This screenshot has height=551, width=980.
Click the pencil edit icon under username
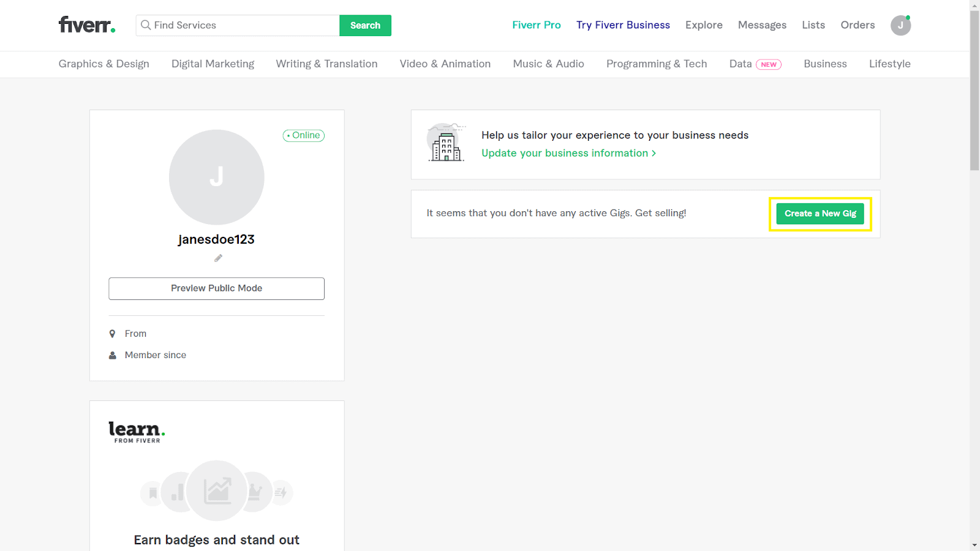click(x=218, y=258)
